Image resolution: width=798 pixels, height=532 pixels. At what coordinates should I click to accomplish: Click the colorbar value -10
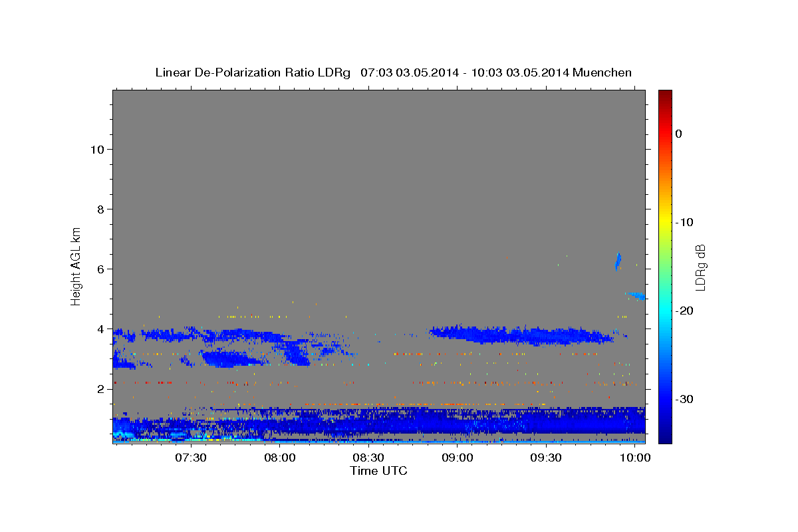684,222
